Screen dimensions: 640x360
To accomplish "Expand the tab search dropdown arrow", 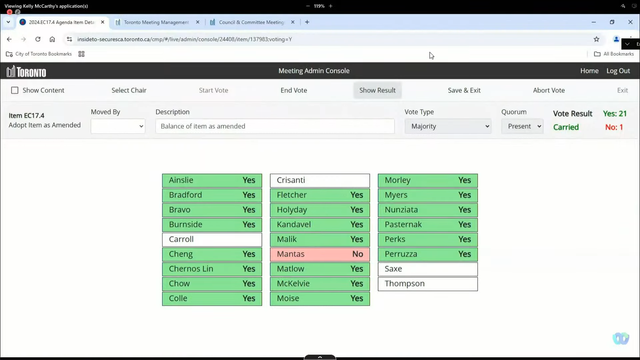I will (8, 22).
